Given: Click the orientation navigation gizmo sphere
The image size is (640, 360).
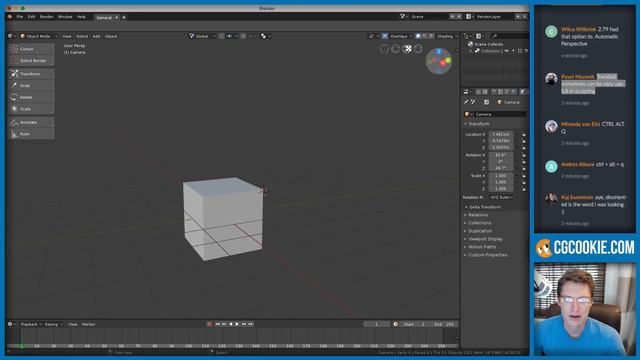Looking at the screenshot, I should click(x=439, y=61).
